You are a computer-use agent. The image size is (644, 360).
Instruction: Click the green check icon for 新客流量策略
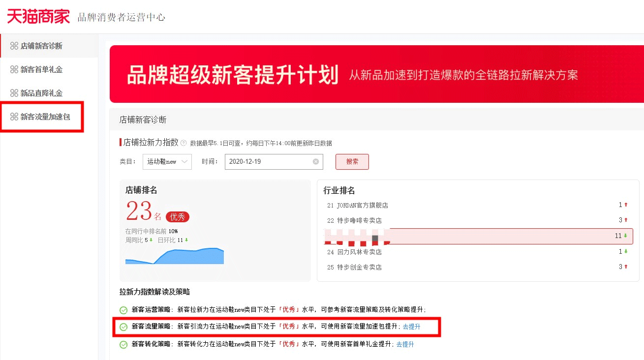123,327
